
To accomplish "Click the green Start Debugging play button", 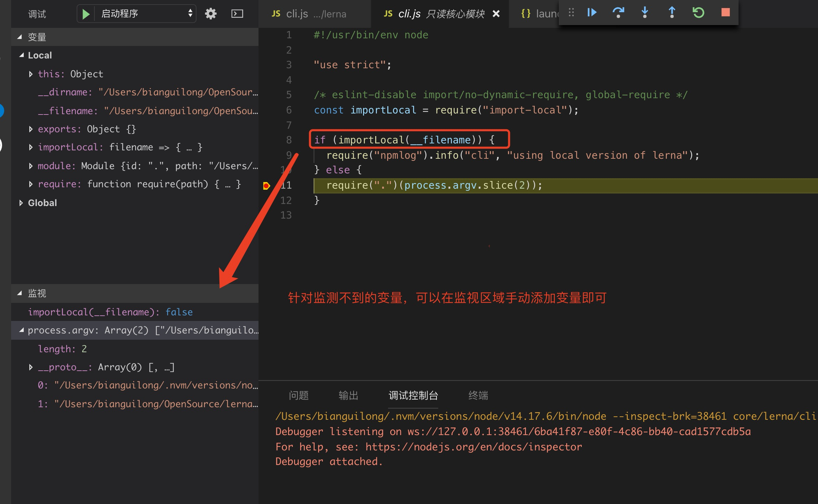I will (86, 14).
